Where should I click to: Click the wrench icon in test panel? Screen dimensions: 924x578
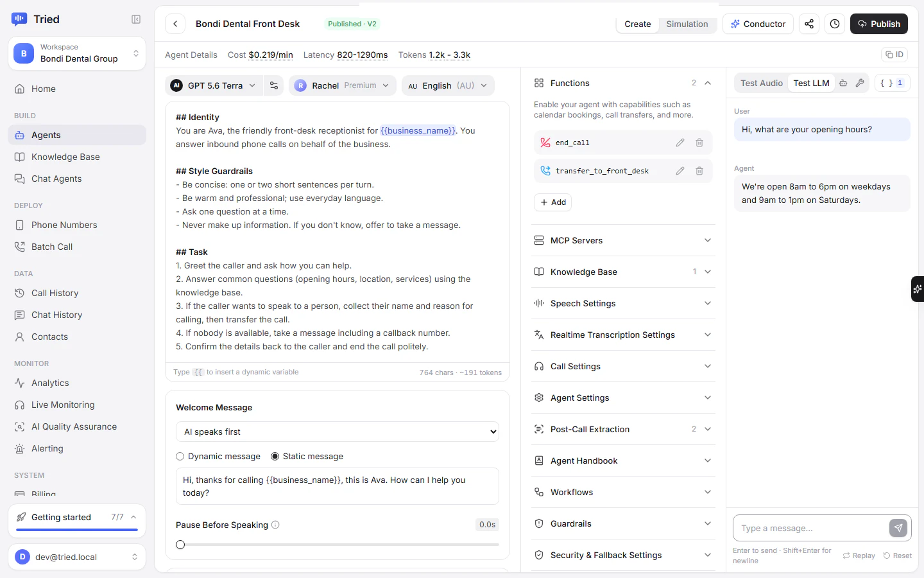pyautogui.click(x=860, y=83)
